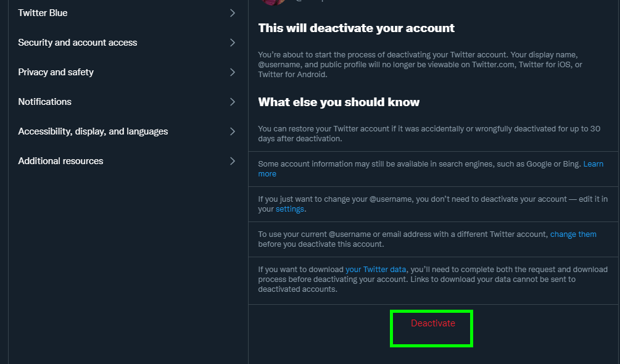Open the Notifications settings section
The height and width of the screenshot is (364, 620).
(x=45, y=102)
